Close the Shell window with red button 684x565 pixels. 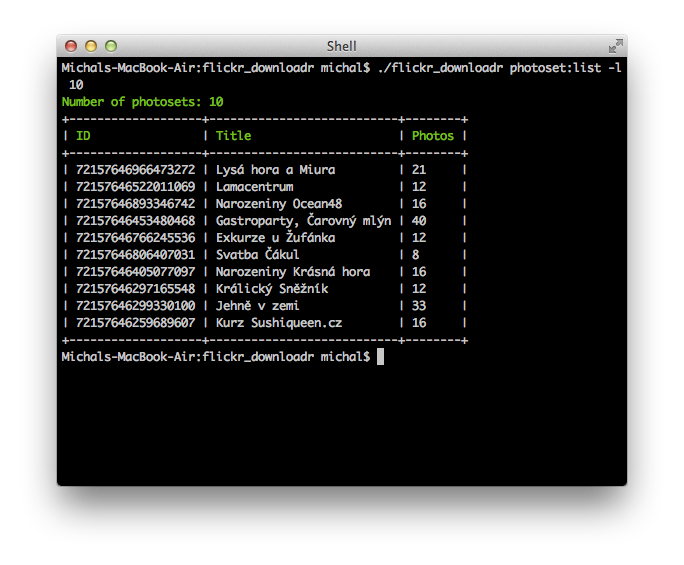pyautogui.click(x=71, y=46)
